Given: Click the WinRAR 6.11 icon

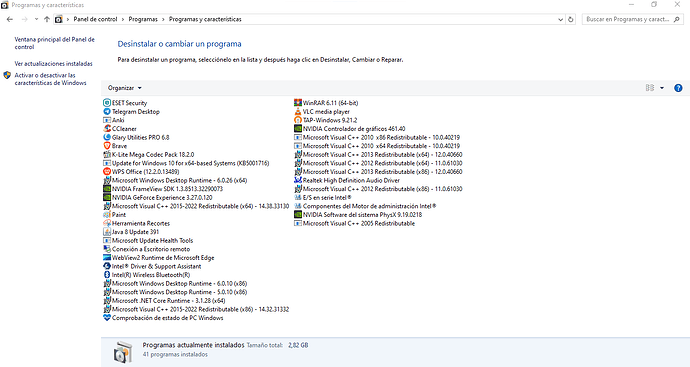Looking at the screenshot, I should pos(298,103).
